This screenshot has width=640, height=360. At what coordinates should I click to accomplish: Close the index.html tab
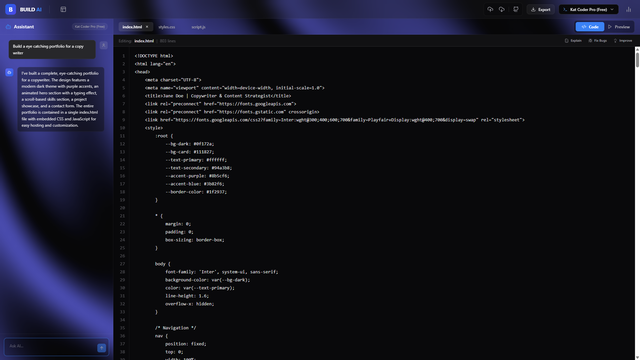pyautogui.click(x=147, y=27)
